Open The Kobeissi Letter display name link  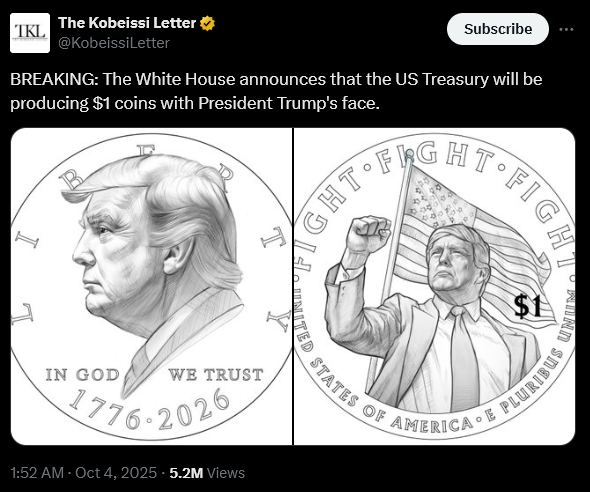pos(127,23)
